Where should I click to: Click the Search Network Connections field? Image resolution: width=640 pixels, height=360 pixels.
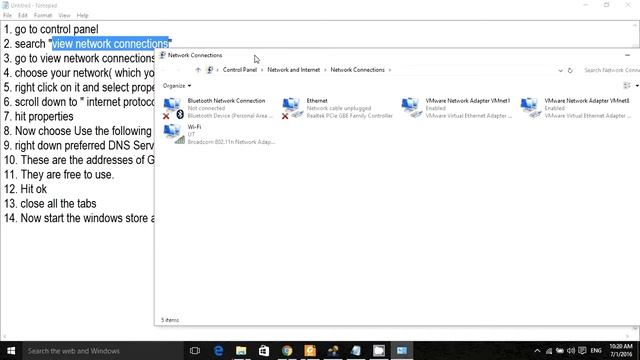(x=611, y=70)
